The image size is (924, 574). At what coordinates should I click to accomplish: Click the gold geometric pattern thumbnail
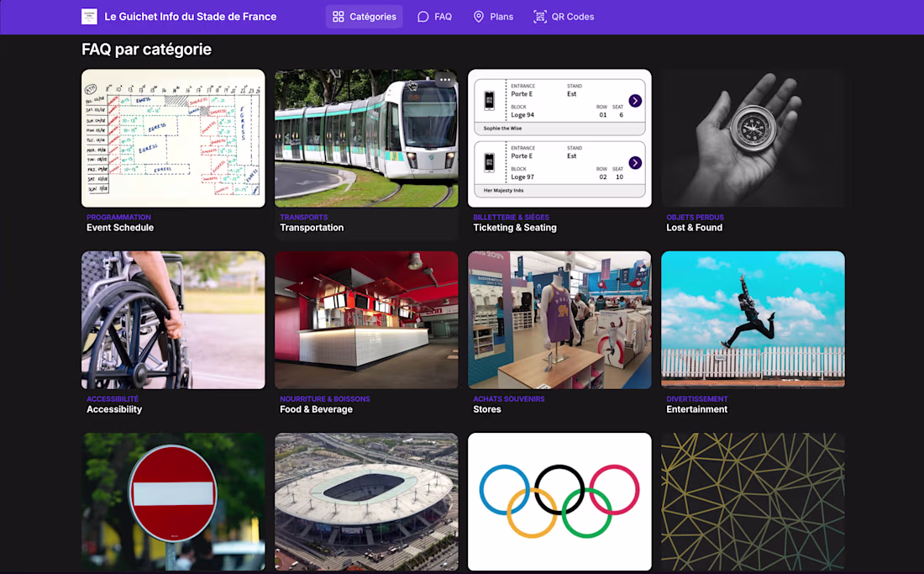tap(753, 502)
